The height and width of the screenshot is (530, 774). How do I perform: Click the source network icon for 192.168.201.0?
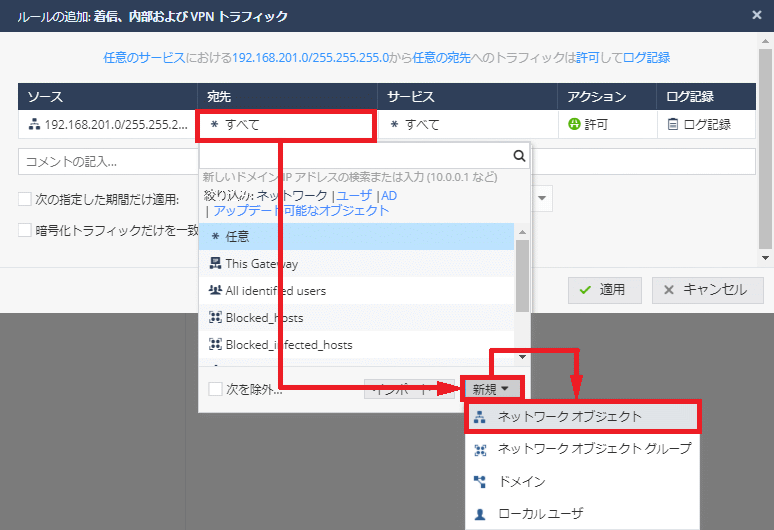pos(33,125)
